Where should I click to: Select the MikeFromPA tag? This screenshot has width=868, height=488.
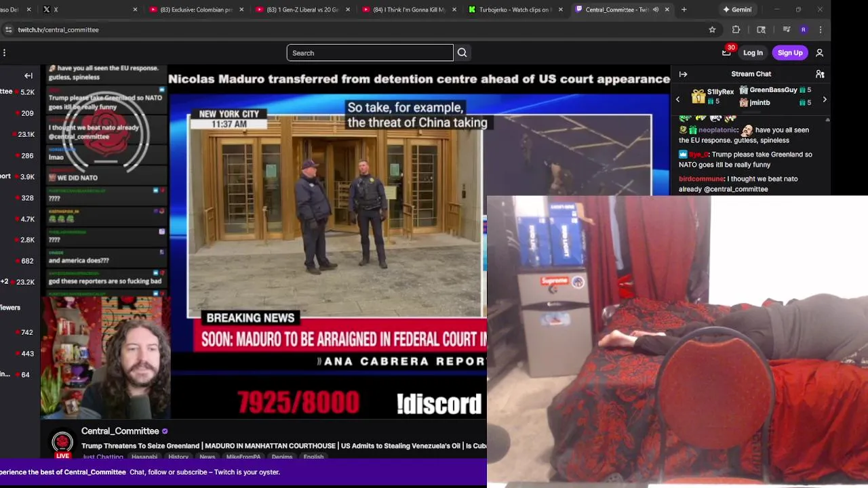(243, 457)
